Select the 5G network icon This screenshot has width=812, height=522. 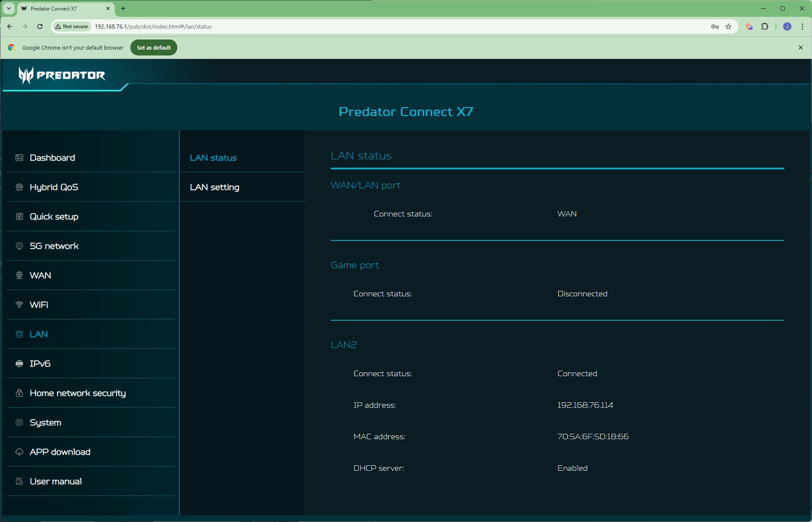[x=19, y=246]
